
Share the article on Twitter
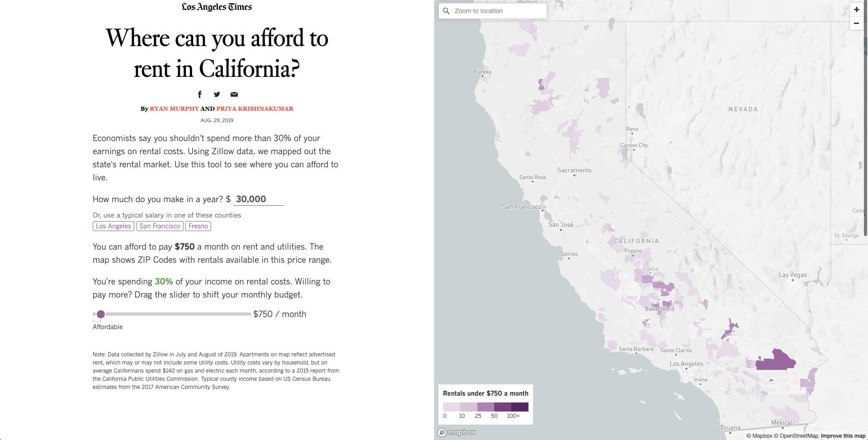coord(217,94)
